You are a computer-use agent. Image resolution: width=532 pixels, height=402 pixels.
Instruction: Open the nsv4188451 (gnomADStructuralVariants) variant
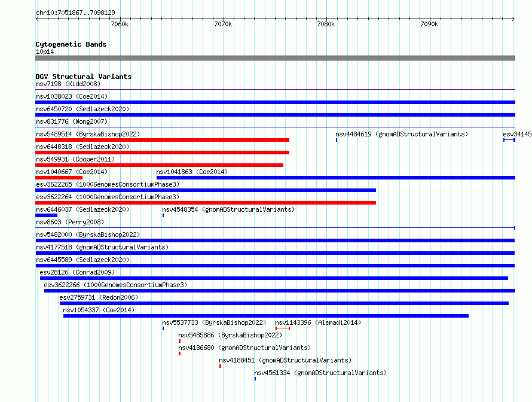click(220, 366)
